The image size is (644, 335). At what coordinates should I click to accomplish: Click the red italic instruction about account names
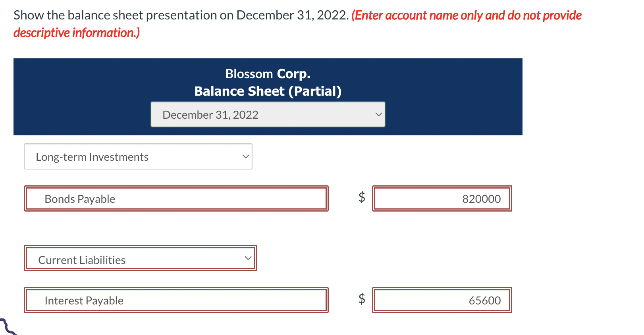point(467,15)
